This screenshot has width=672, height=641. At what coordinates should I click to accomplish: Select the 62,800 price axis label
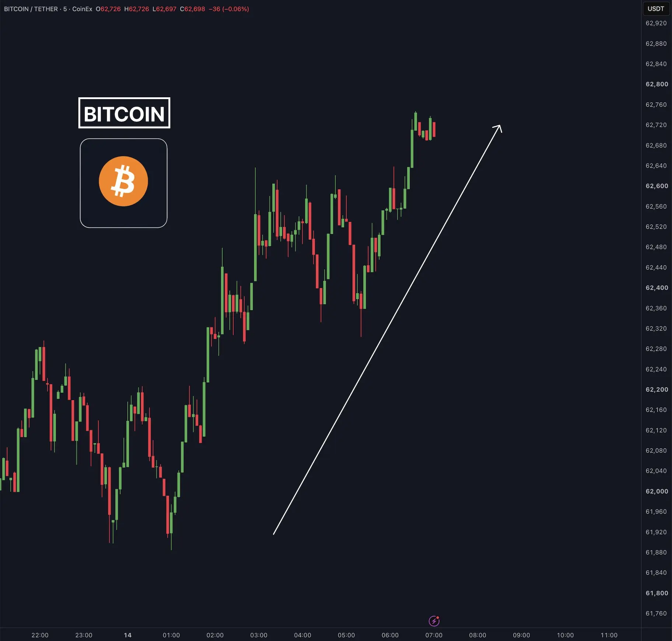tap(657, 84)
